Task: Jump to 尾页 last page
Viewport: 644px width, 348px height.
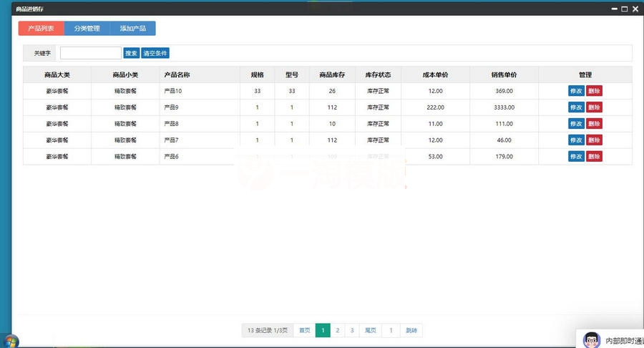Action: pos(370,330)
